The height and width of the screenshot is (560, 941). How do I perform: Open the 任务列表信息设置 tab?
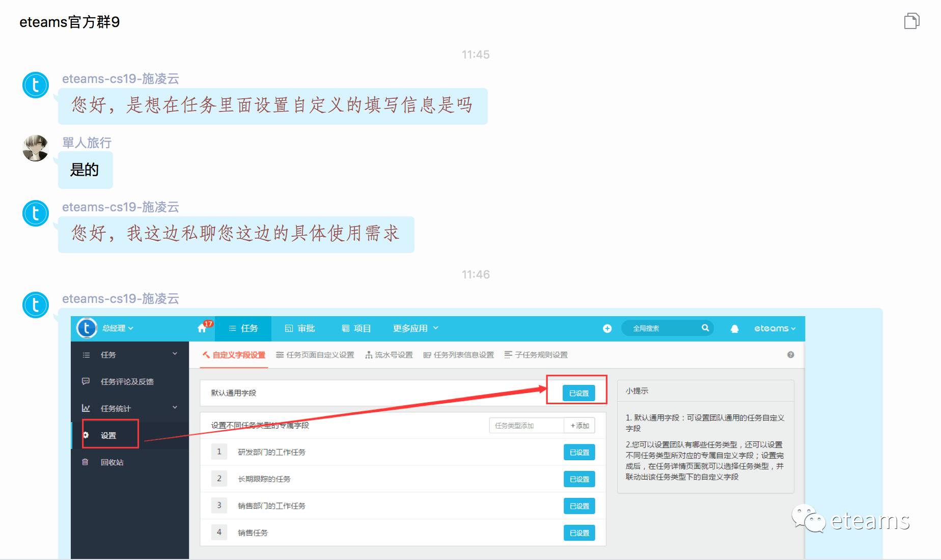[458, 355]
